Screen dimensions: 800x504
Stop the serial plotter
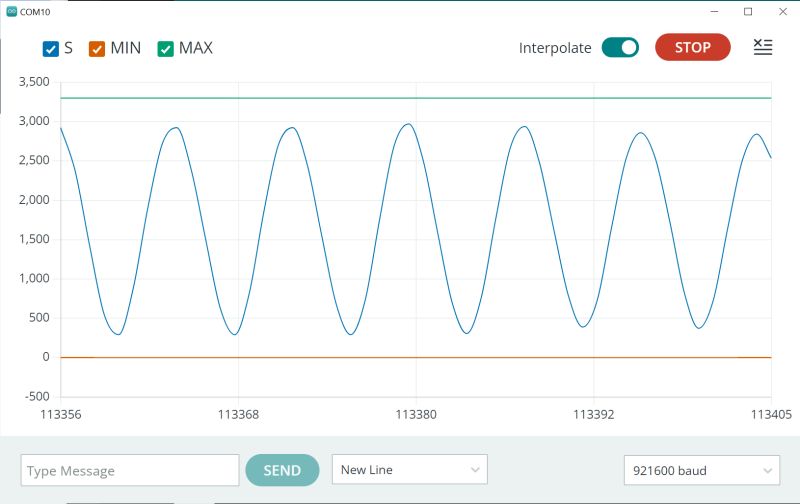click(x=692, y=47)
